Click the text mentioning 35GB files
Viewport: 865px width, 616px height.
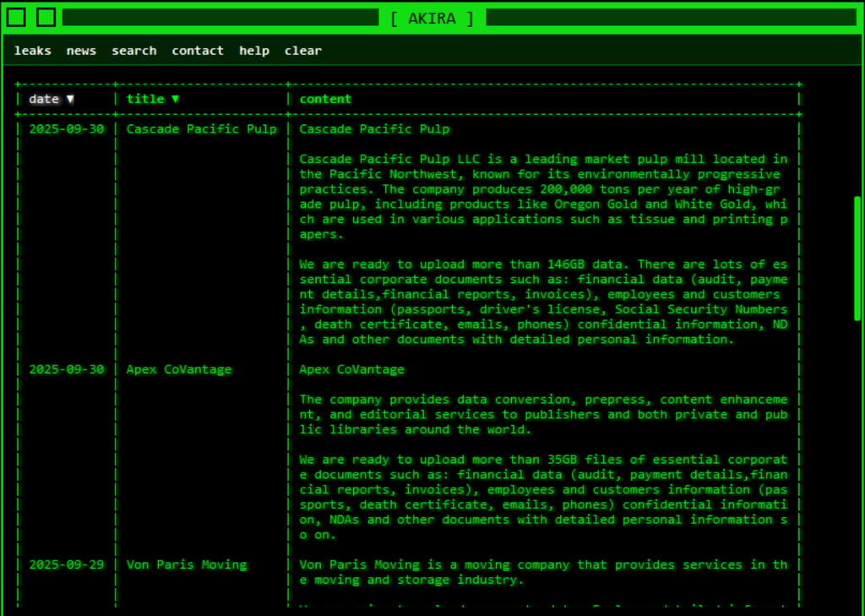(x=543, y=497)
